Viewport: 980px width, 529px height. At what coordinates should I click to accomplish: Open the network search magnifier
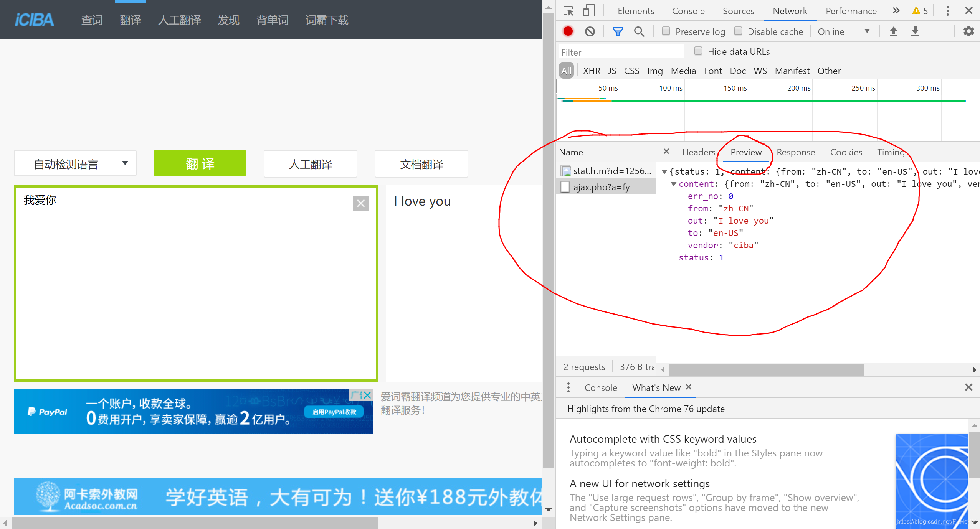click(639, 31)
